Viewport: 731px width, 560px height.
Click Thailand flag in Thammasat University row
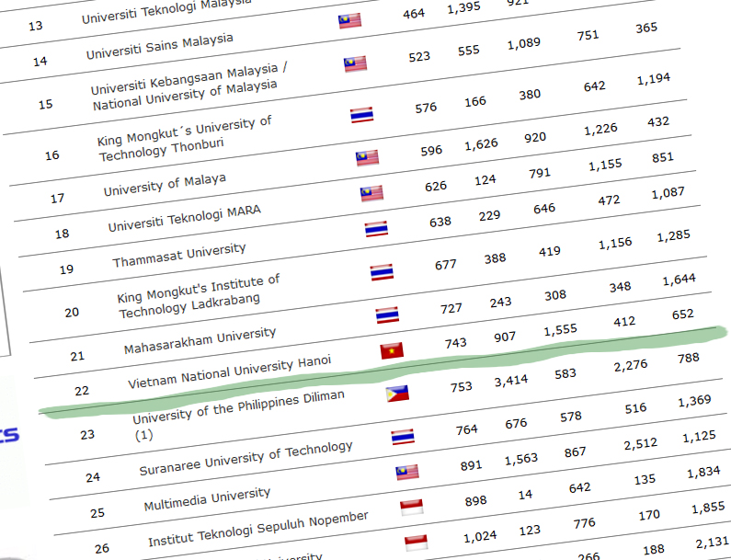(376, 229)
